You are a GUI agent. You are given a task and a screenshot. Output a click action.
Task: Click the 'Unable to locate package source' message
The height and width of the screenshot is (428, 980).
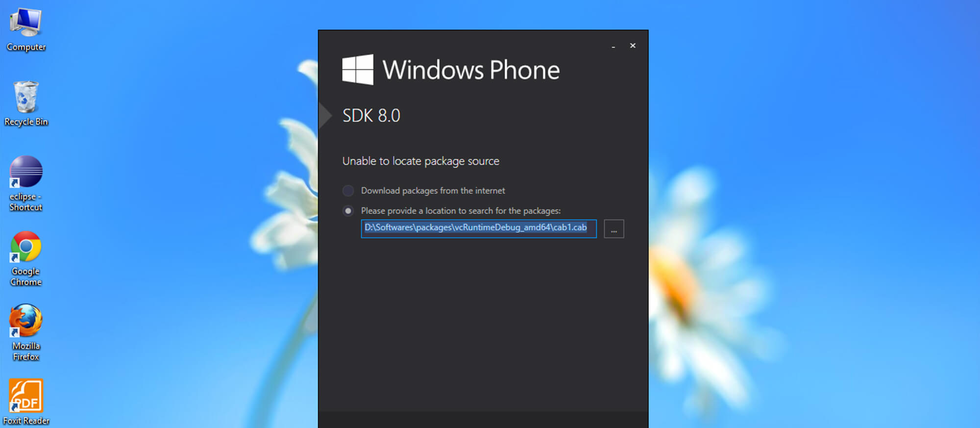pyautogui.click(x=421, y=161)
